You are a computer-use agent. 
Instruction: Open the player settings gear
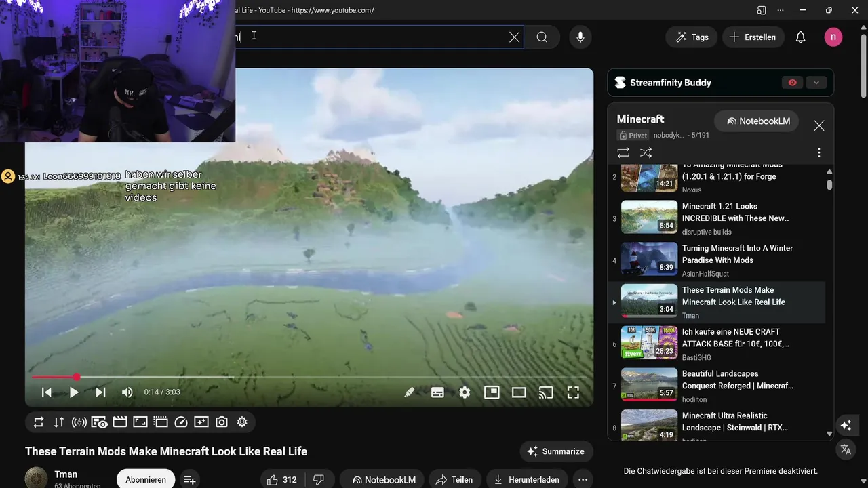465,392
